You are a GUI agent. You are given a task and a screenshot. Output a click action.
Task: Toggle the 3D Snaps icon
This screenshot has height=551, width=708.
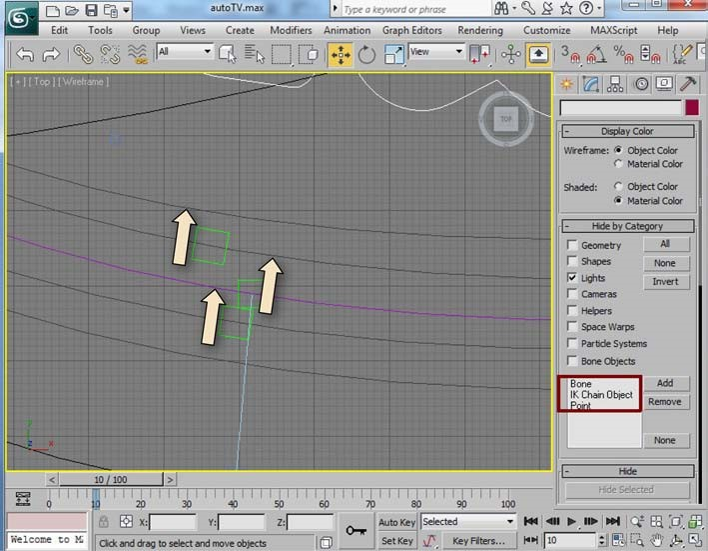pyautogui.click(x=571, y=54)
